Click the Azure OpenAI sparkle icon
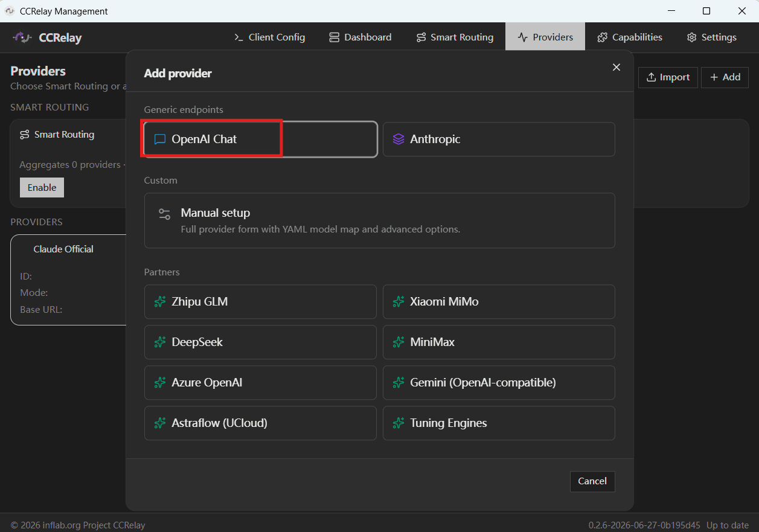The image size is (759, 532). [160, 383]
